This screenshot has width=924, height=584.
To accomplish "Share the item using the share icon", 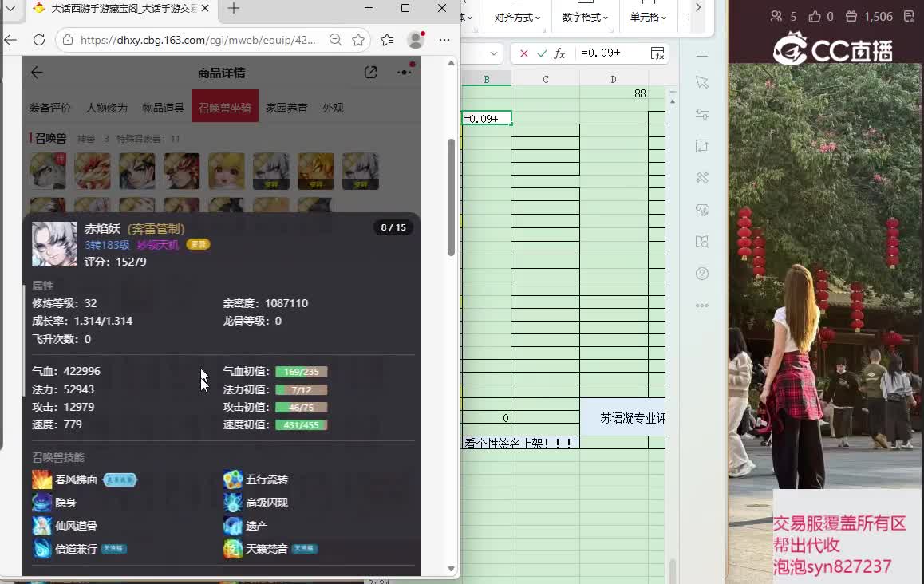I will pos(371,73).
